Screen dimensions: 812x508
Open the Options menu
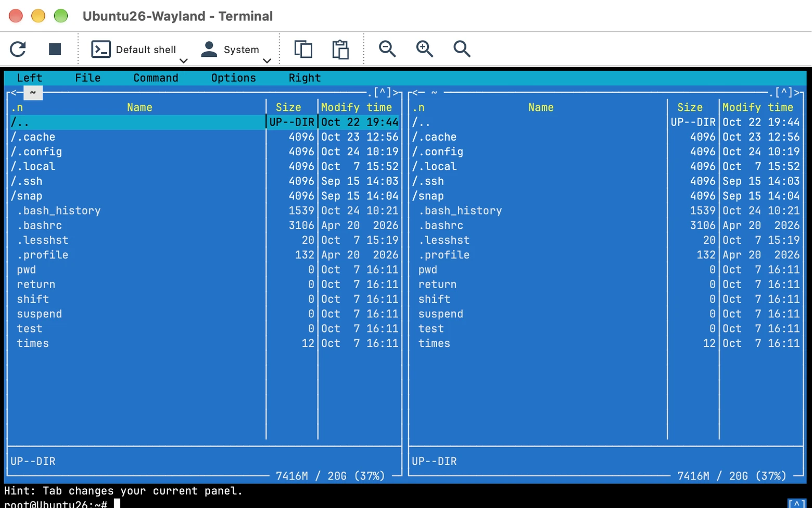[233, 78]
